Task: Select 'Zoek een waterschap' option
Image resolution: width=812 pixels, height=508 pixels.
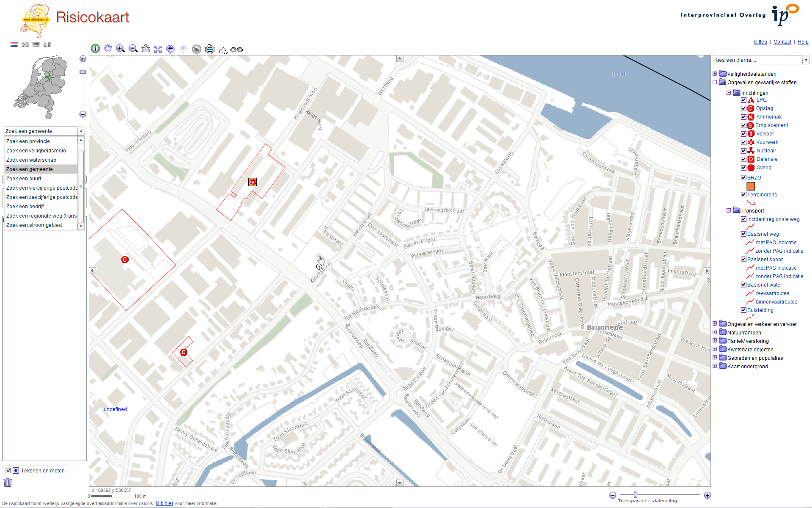Action: point(41,160)
